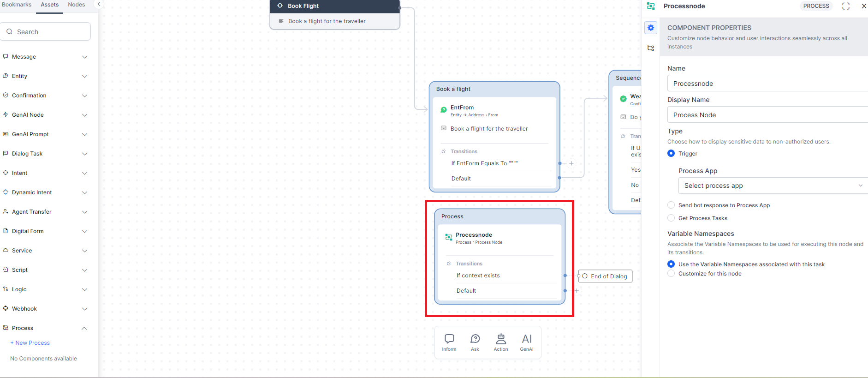Screen dimensions: 868x378
Task: Select the Action icon in bottom toolbar
Action: 500,342
